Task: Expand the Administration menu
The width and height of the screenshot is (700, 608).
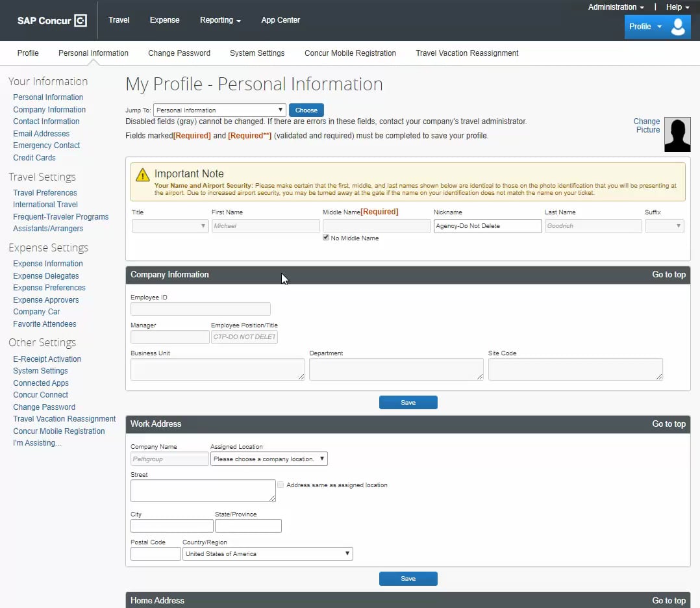Action: (616, 7)
